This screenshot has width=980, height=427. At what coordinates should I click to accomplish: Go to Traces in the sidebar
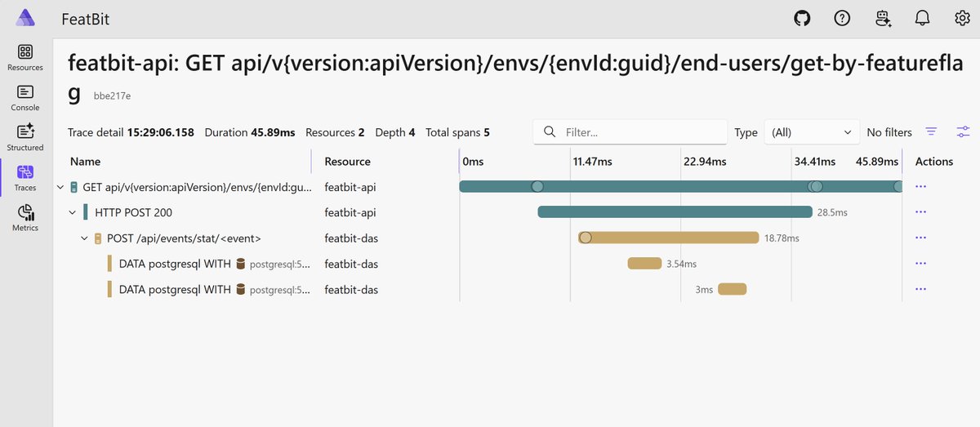coord(25,178)
